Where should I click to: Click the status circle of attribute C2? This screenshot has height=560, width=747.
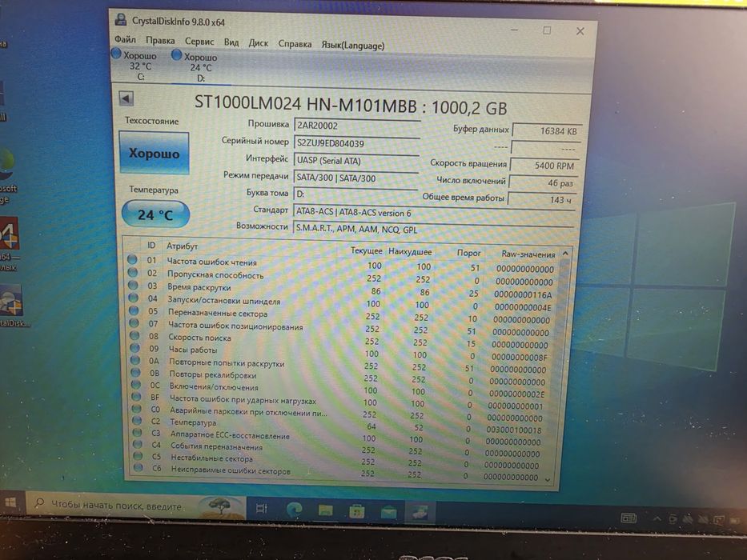[x=137, y=421]
